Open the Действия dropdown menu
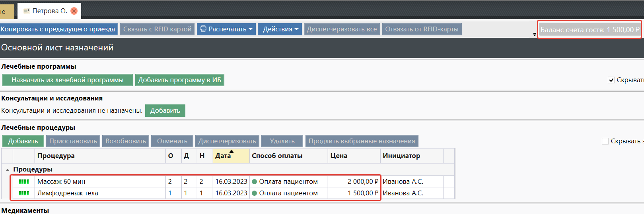644x214 pixels. tap(280, 29)
